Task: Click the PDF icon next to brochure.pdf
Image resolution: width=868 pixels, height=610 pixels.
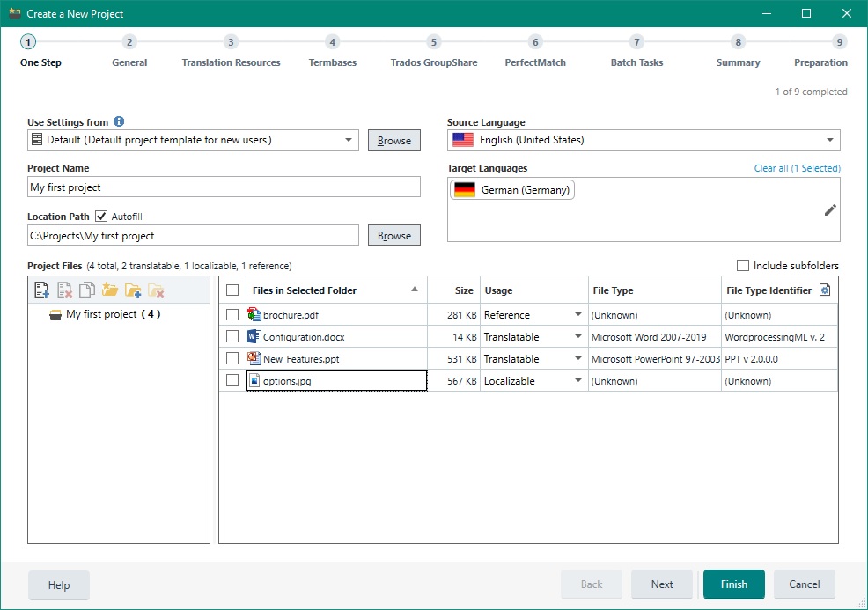Action: 254,315
